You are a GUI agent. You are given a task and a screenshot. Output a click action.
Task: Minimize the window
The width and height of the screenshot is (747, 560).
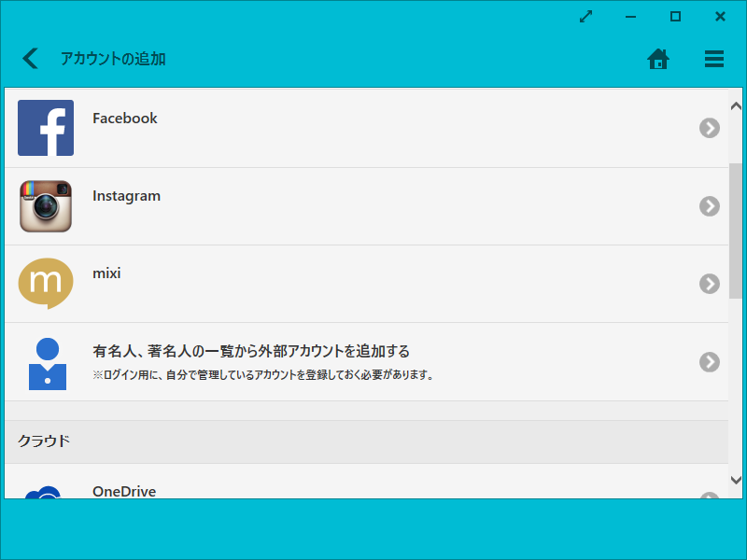(x=630, y=17)
